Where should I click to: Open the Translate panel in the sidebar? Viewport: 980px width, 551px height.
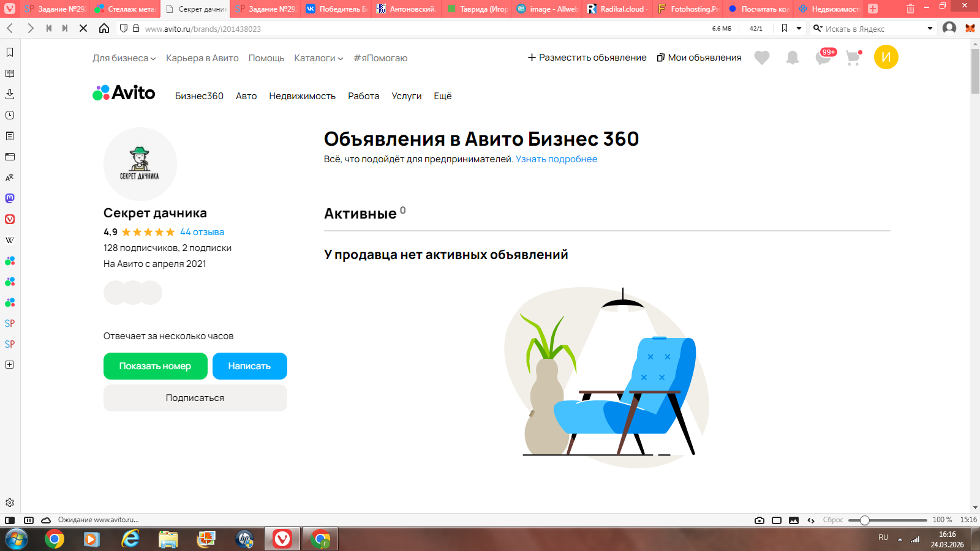(10, 178)
